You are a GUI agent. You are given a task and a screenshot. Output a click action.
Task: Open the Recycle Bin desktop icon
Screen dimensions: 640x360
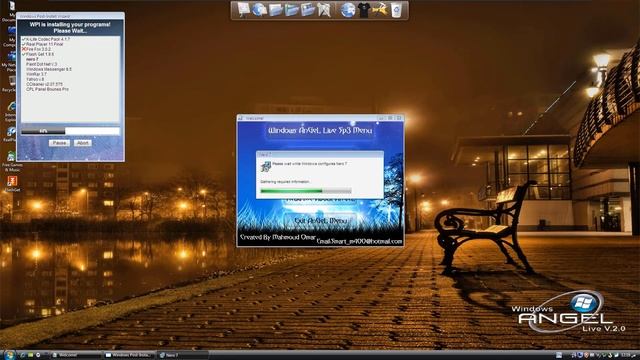10,83
